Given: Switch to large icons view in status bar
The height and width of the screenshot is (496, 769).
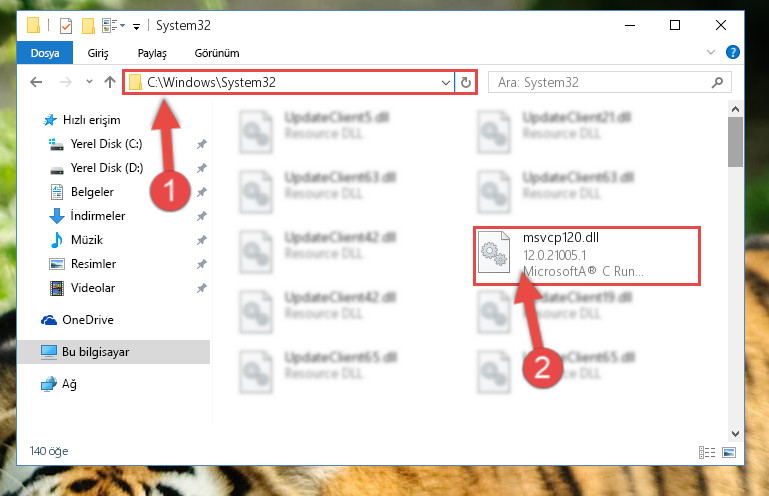Looking at the screenshot, I should [x=729, y=452].
